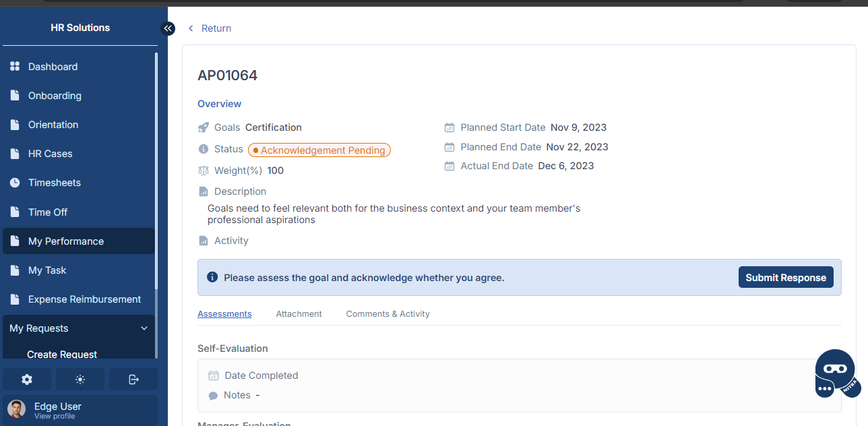Navigate to My Performance menu item

66,241
